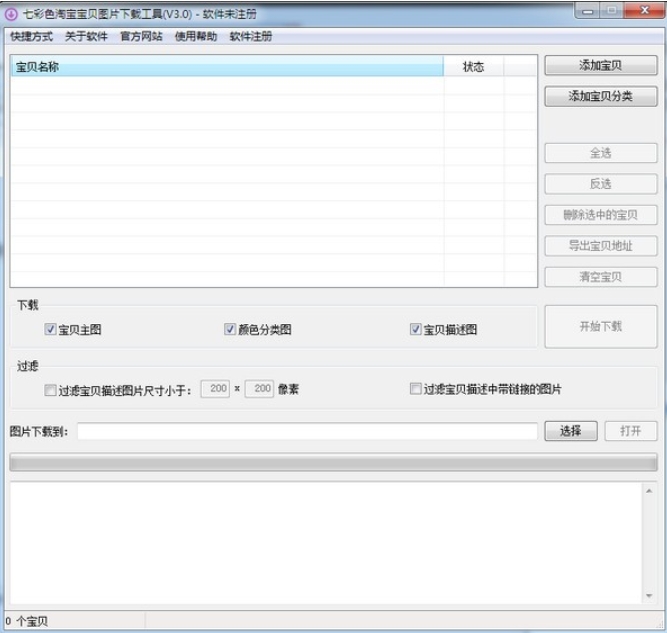Open the 使用帮助 menu
This screenshot has width=667, height=633.
point(196,37)
